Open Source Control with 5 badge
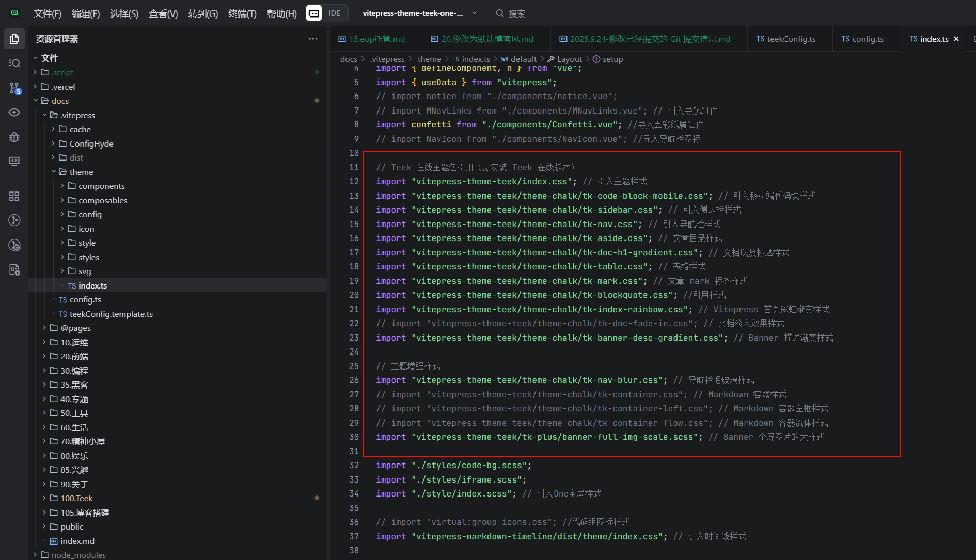Viewport: 976px width, 560px height. tap(14, 88)
